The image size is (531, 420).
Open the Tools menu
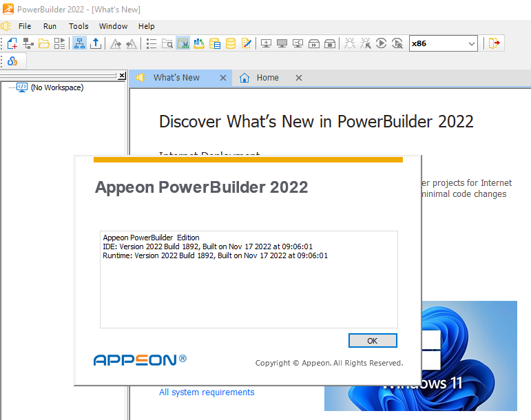pyautogui.click(x=79, y=26)
